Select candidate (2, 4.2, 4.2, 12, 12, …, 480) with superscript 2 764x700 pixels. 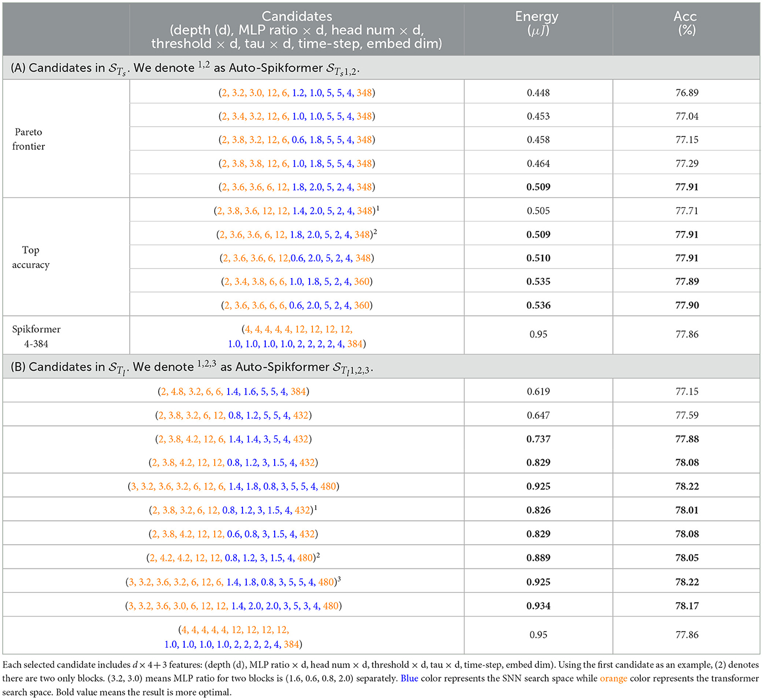(234, 557)
